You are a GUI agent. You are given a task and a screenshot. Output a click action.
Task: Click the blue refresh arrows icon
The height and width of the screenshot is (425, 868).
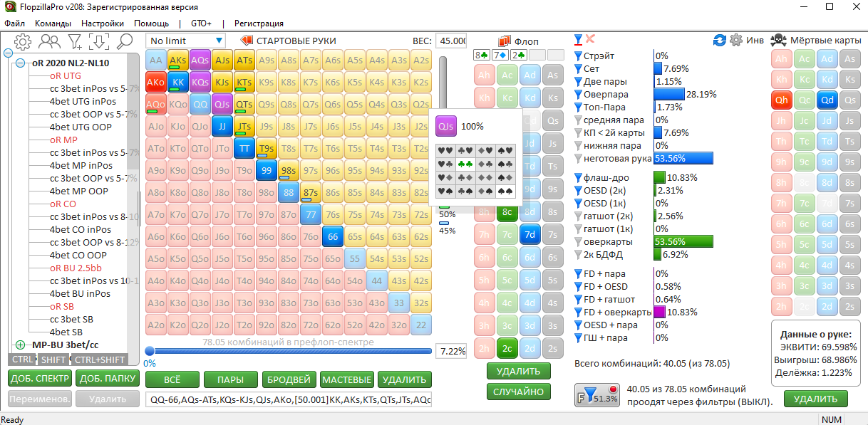(719, 41)
